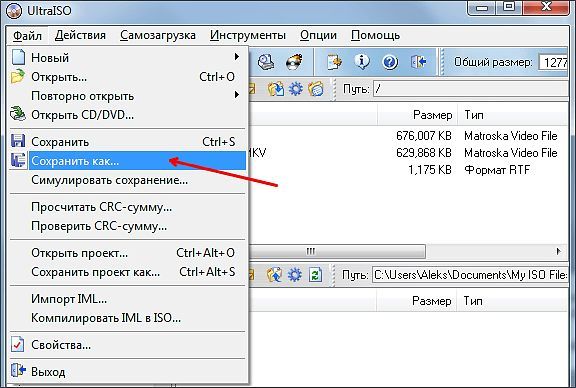Viewport: 576px width, 388px height.
Task: Open Свойства... from the File menu
Action: coord(127,345)
